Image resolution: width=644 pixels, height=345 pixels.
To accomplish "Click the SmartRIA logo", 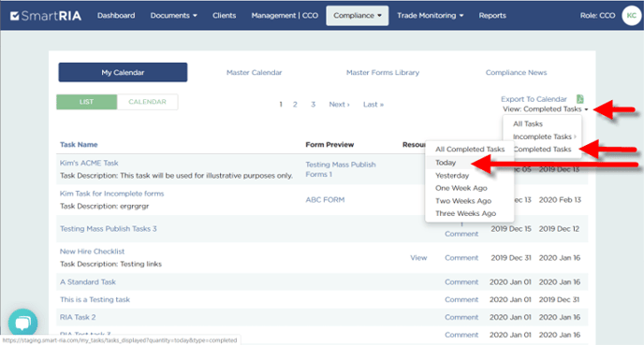I will coord(46,16).
